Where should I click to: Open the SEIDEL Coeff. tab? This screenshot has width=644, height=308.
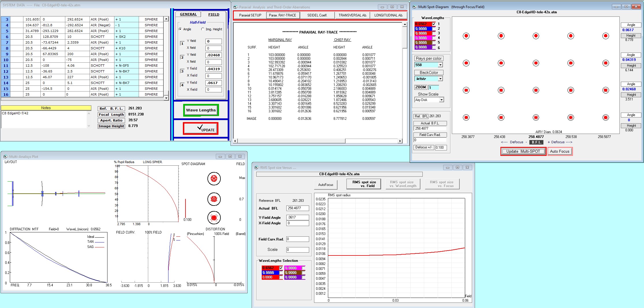click(317, 15)
